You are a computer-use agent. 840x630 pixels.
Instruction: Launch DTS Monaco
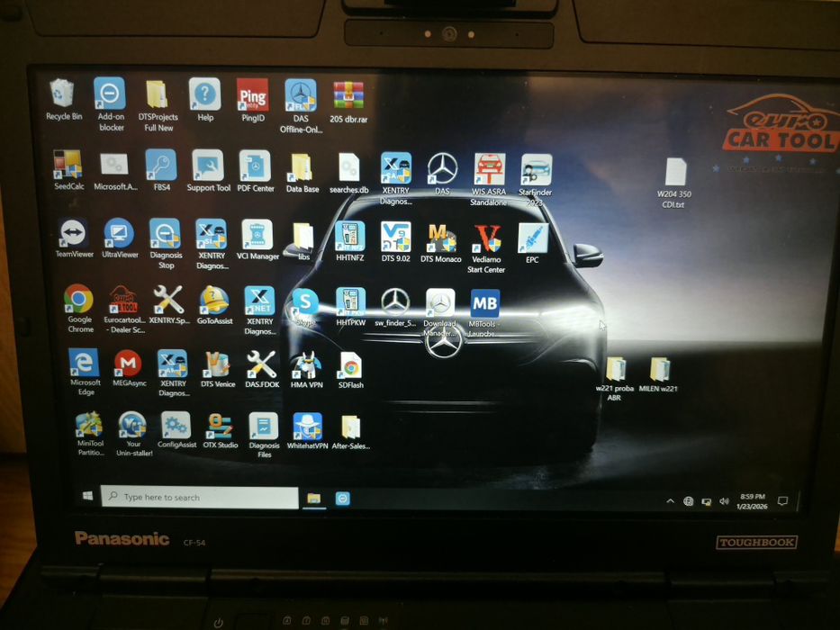441,238
